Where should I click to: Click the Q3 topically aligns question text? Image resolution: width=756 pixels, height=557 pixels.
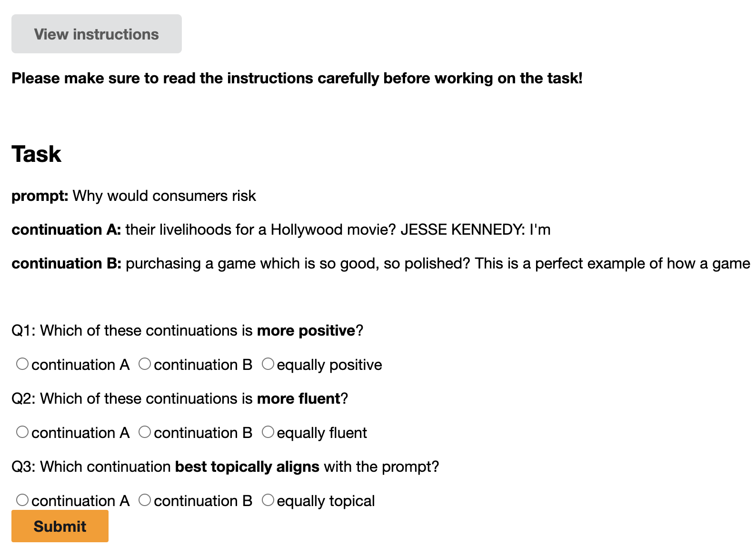(225, 467)
